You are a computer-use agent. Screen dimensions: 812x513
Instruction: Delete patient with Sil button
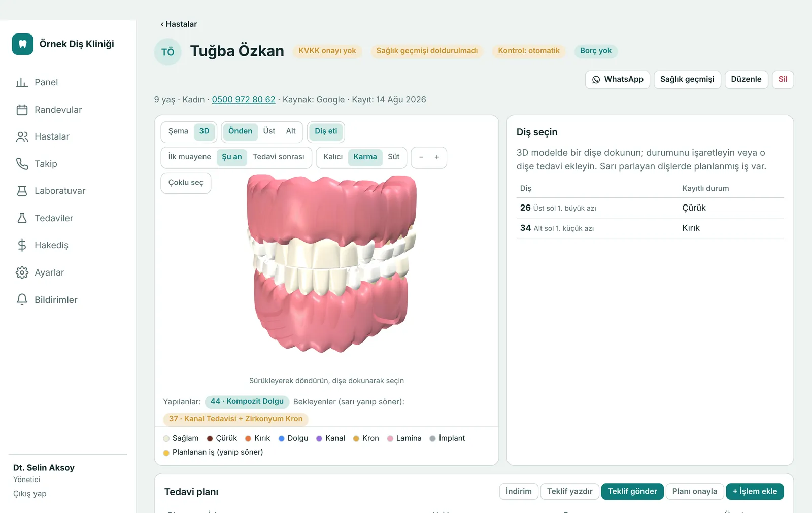(783, 80)
